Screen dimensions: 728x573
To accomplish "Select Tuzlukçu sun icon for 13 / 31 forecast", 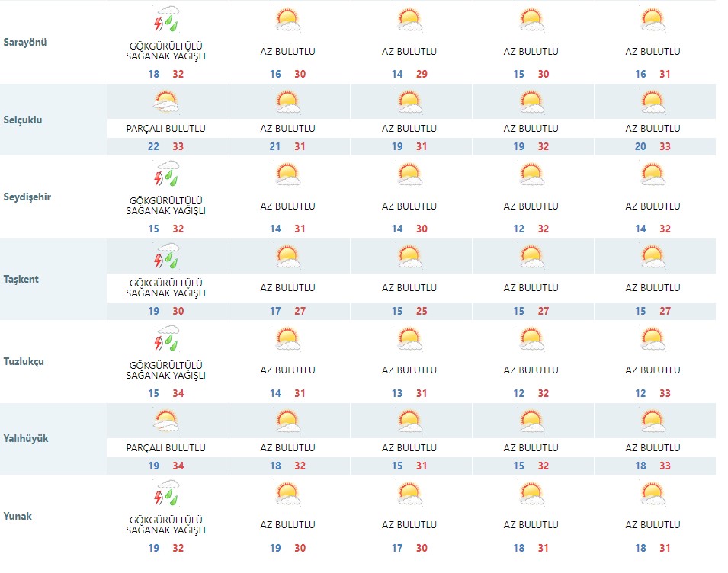I will click(409, 339).
